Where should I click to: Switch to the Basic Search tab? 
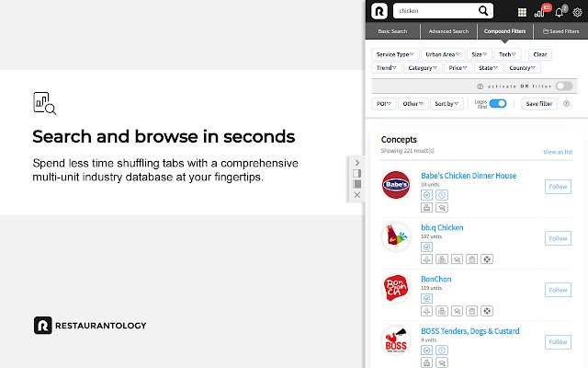click(392, 31)
